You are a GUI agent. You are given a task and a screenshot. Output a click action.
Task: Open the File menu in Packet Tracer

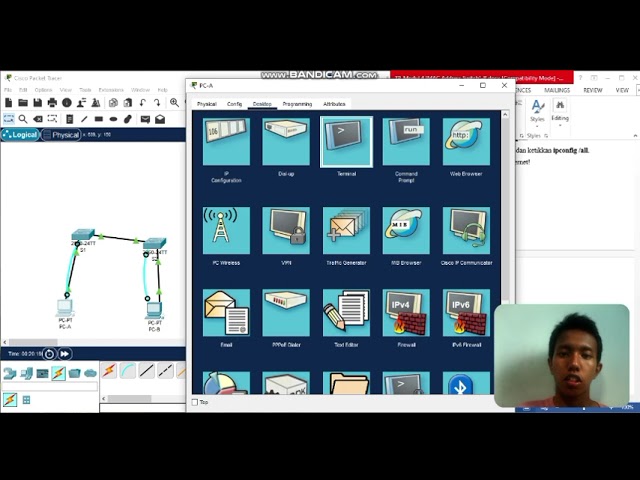click(8, 90)
